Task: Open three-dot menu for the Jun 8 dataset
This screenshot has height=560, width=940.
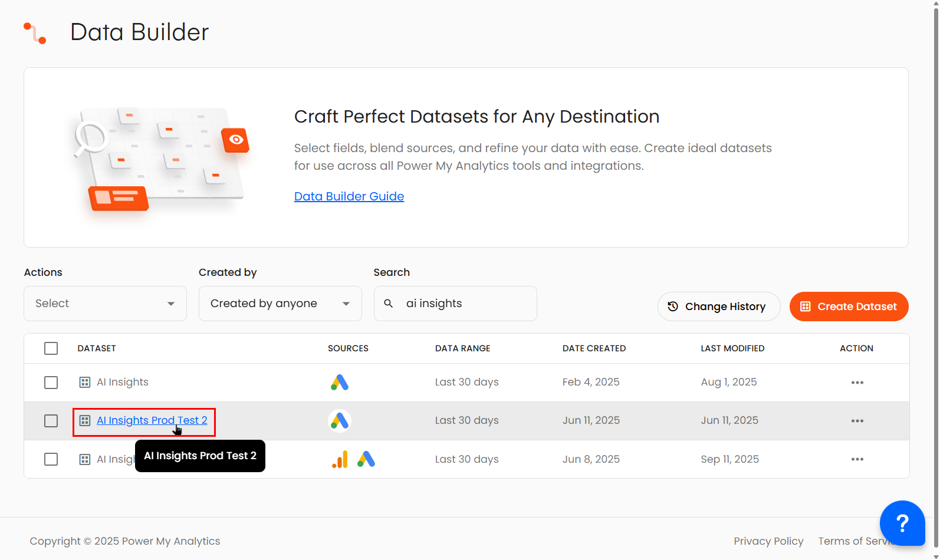Action: 857,459
